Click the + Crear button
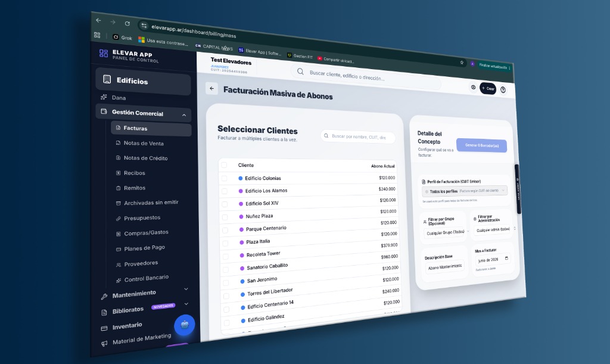This screenshot has height=364, width=610. pyautogui.click(x=488, y=88)
